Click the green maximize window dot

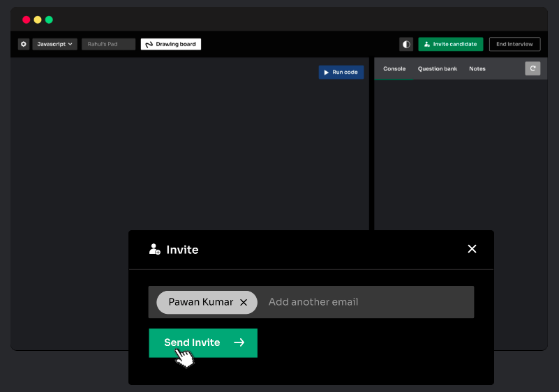tap(49, 20)
